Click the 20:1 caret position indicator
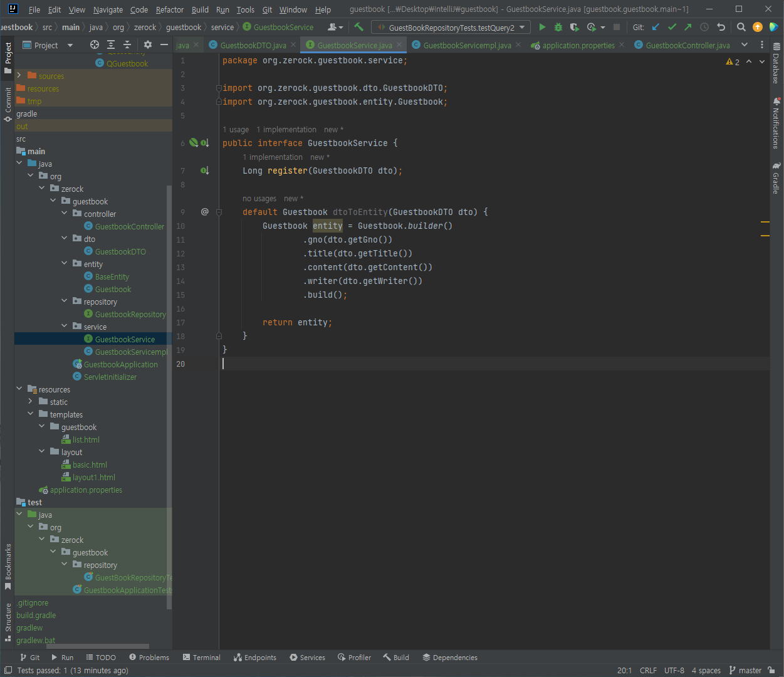This screenshot has width=784, height=677. pos(624,670)
